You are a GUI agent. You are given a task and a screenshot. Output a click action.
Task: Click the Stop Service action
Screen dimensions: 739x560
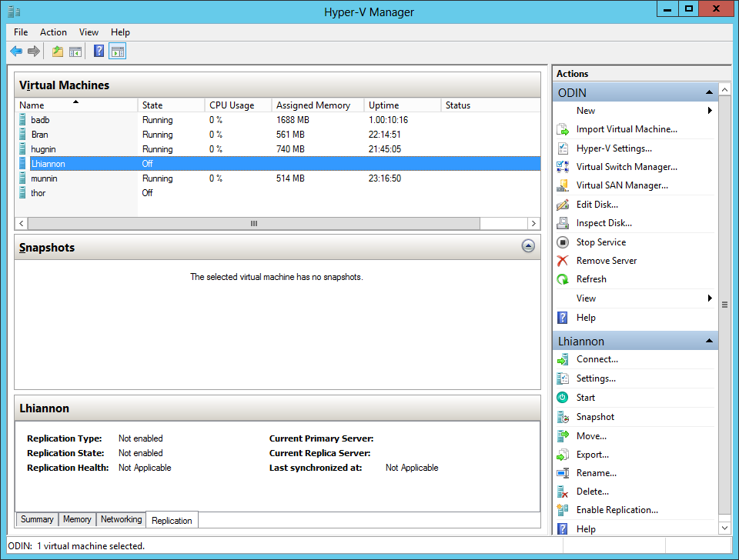click(x=601, y=242)
